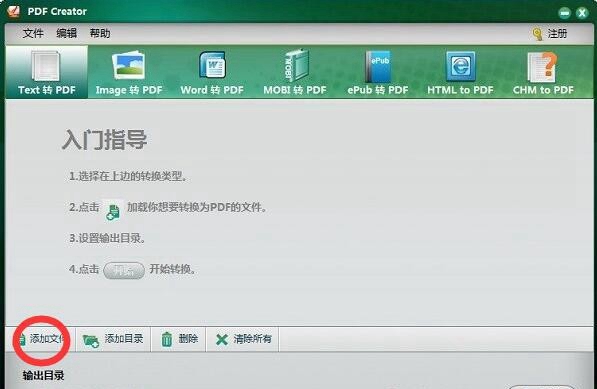Click 清除所有 to clear all files
This screenshot has width=597, height=389.
(x=243, y=339)
